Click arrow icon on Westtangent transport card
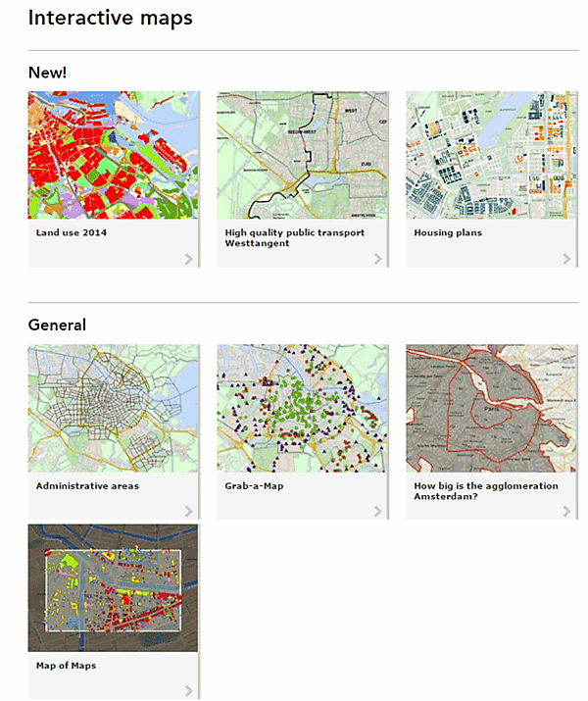This screenshot has width=588, height=701. [x=377, y=259]
